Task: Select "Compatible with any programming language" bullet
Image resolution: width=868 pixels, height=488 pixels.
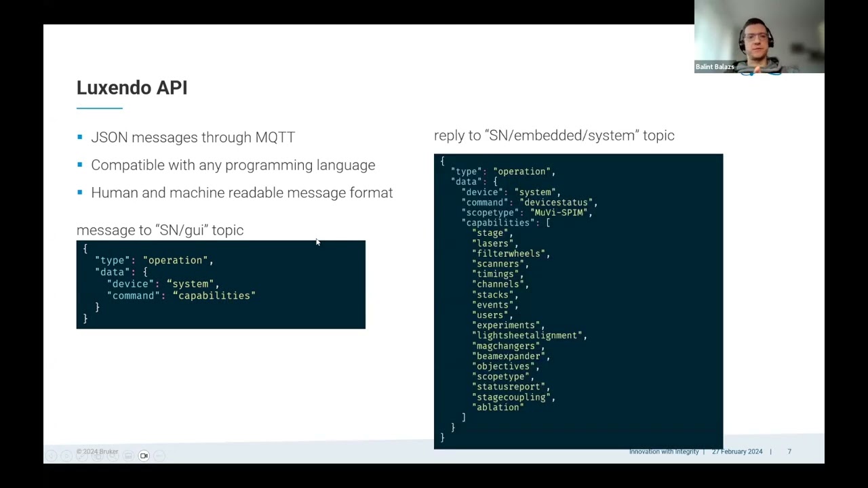Action: pos(233,165)
